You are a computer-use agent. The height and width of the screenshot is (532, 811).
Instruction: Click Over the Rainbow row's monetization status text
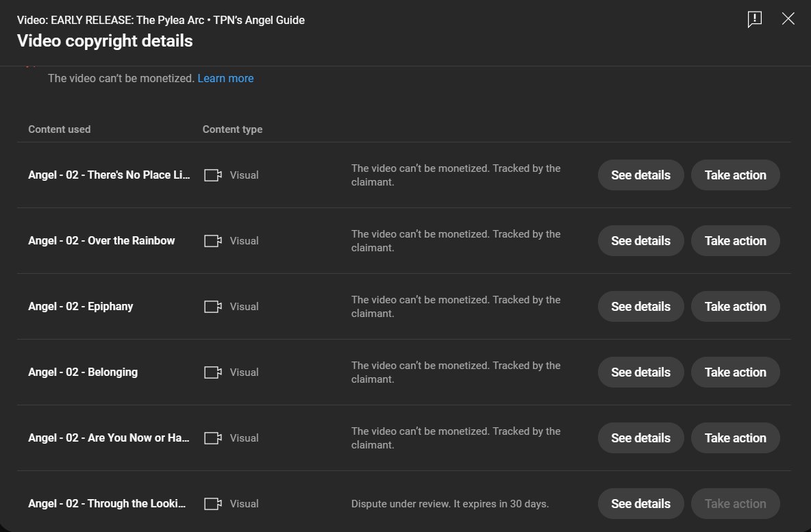456,240
